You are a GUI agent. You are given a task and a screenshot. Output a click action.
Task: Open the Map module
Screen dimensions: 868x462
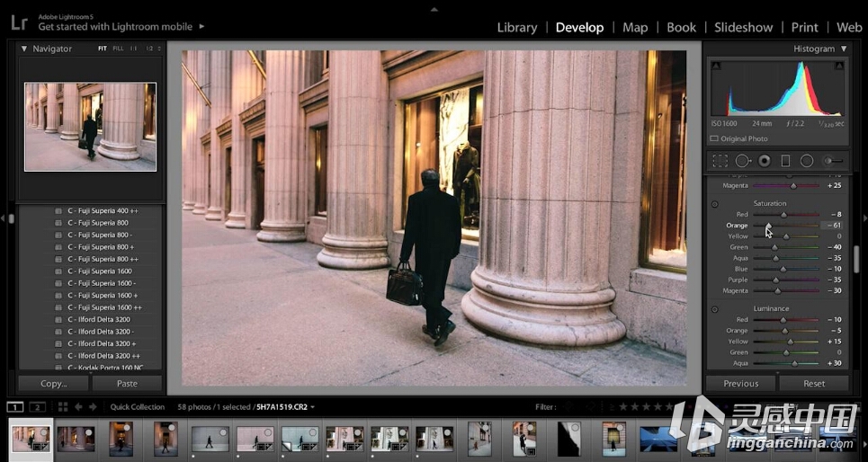635,28
